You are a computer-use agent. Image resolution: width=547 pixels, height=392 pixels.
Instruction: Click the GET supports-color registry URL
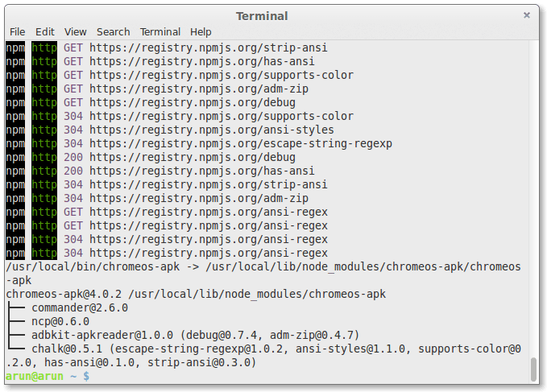click(x=221, y=75)
